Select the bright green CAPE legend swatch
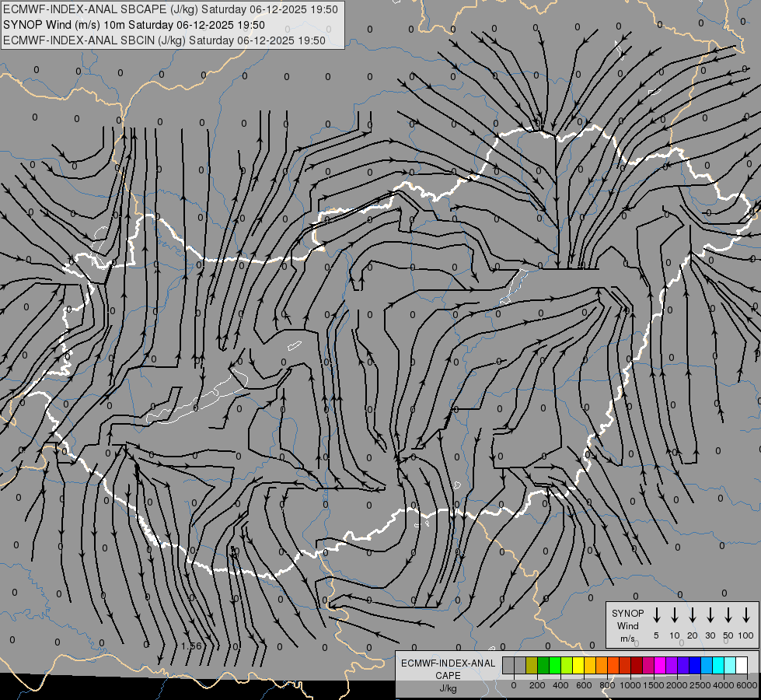 pyautogui.click(x=555, y=665)
